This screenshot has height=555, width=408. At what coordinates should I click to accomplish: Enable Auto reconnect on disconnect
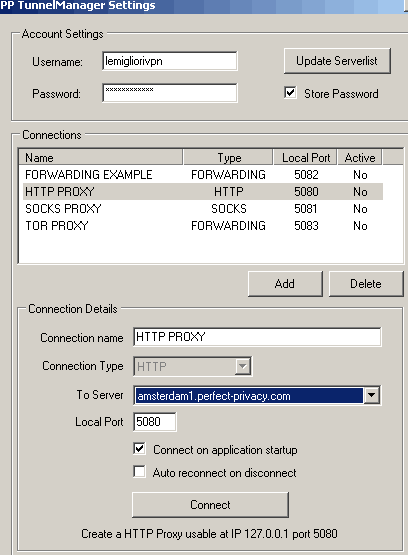[x=139, y=472]
